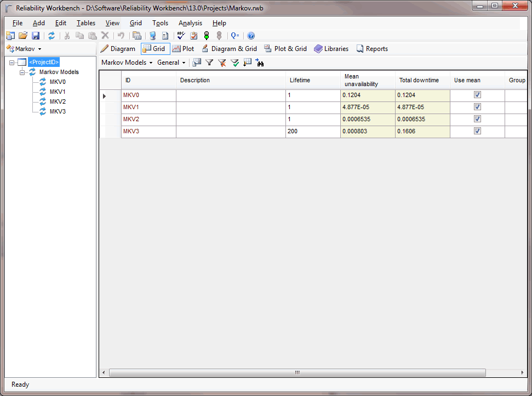This screenshot has height=396, width=532.
Task: Open the Libraries view
Action: click(331, 49)
